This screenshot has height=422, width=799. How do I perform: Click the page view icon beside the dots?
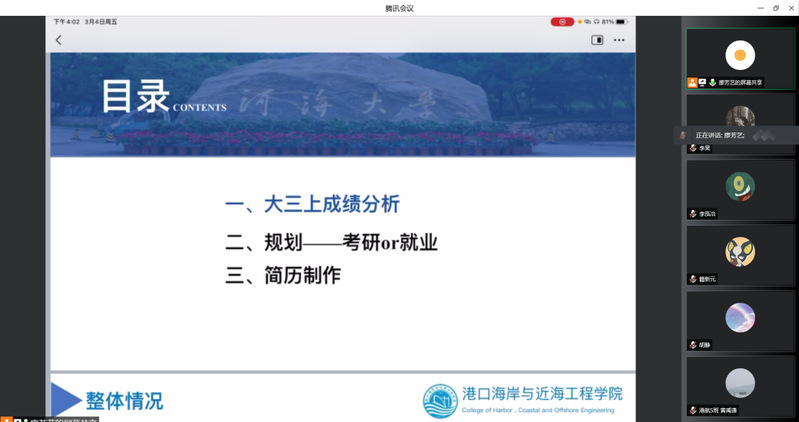pos(597,40)
